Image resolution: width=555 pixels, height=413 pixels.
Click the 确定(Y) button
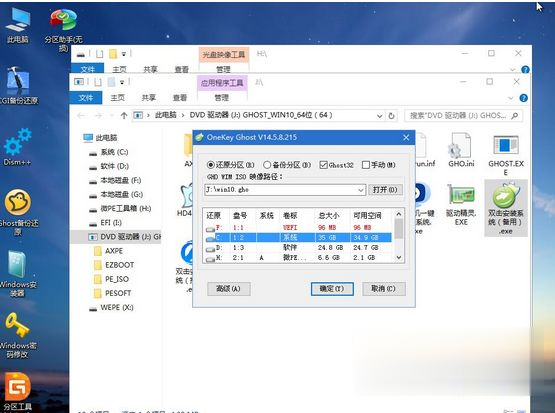332,289
